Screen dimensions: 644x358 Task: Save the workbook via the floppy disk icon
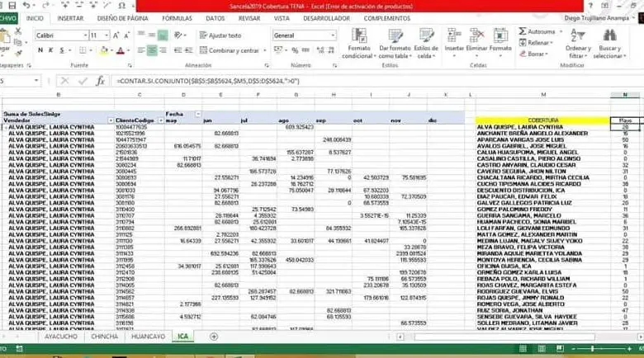point(12,6)
